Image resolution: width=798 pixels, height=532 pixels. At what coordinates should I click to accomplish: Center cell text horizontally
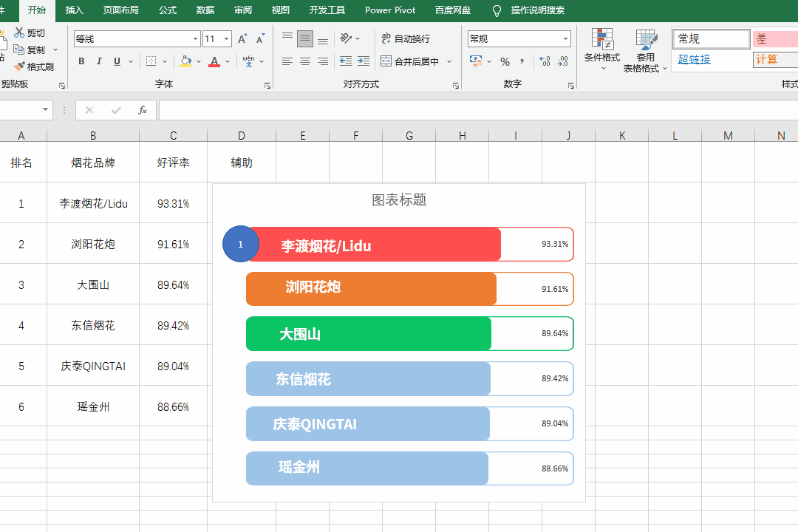(305, 61)
